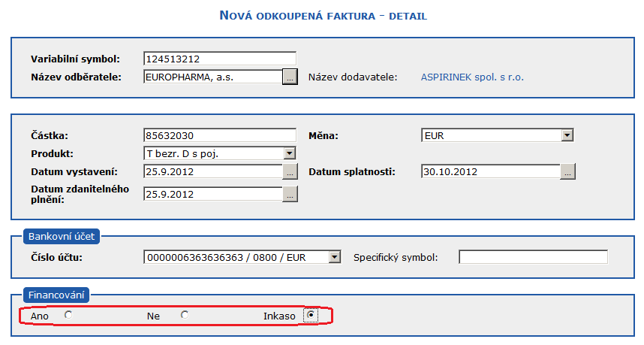Expand the Produkt dropdown
This screenshot has width=644, height=345.
[290, 153]
